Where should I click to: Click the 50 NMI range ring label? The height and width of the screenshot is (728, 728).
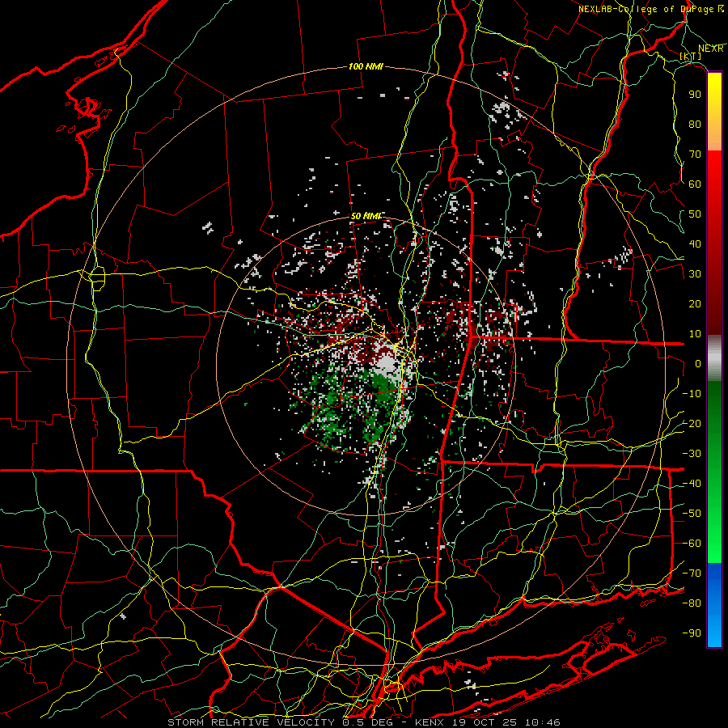(366, 216)
